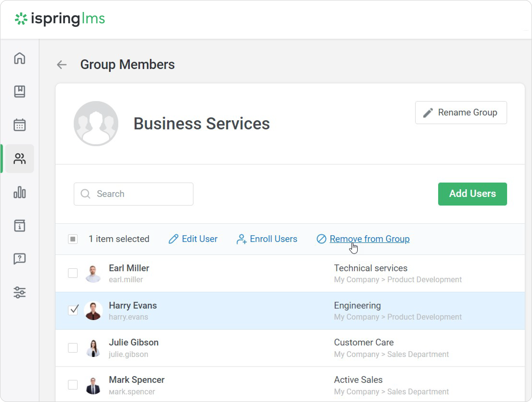Uncheck the Harry Evans checkbox
The image size is (532, 402).
pyautogui.click(x=73, y=310)
